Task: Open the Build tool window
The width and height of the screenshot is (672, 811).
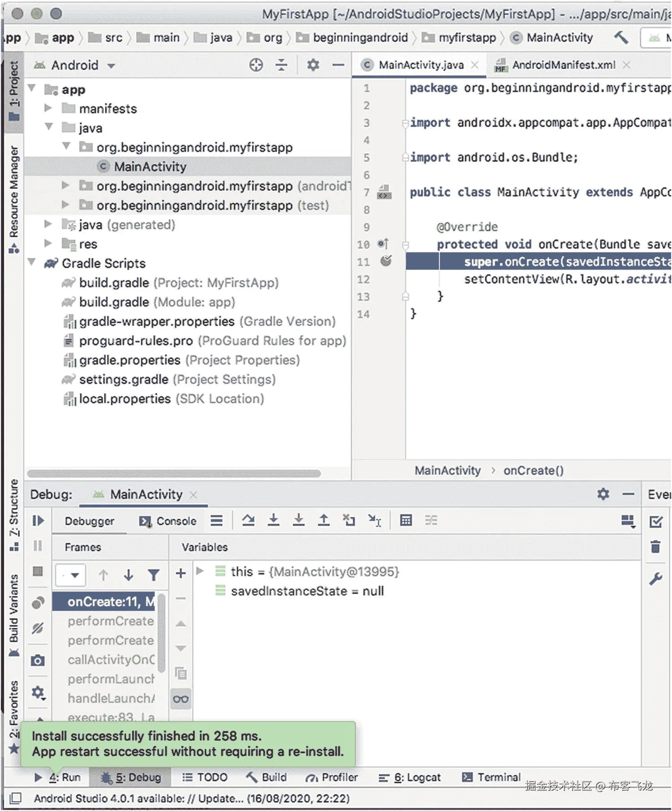Action: 266,777
